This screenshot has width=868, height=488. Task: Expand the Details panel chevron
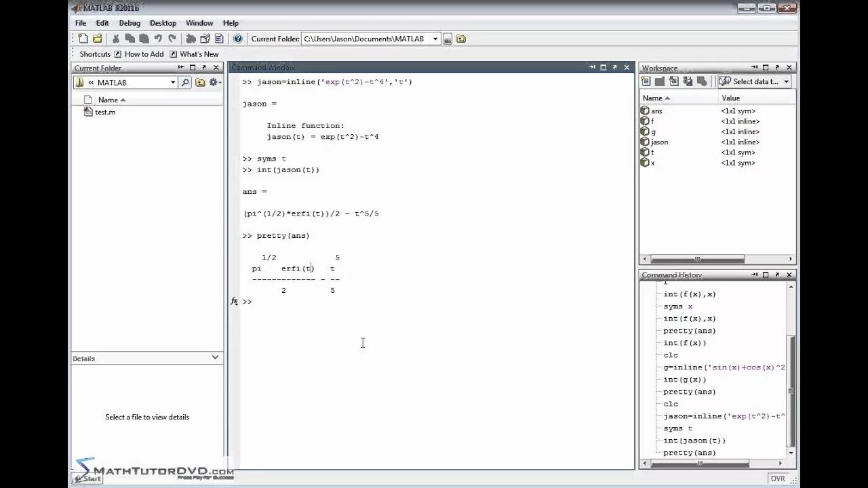point(215,357)
